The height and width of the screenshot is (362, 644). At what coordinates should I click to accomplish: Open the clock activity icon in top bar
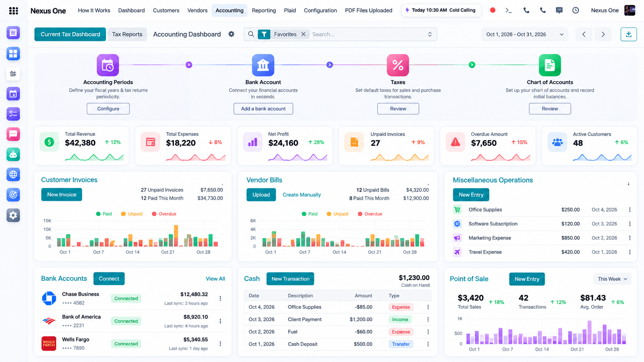click(575, 10)
